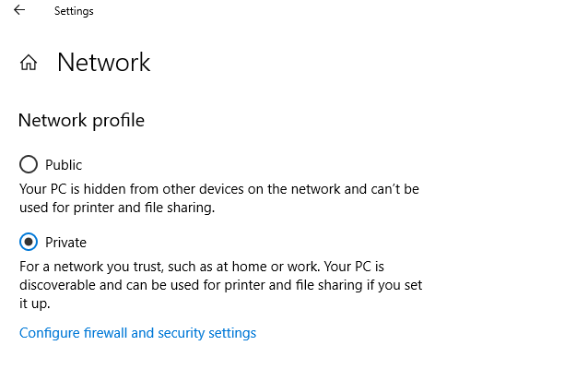
Task: Open Configure firewall and security settings link
Action: 137,333
